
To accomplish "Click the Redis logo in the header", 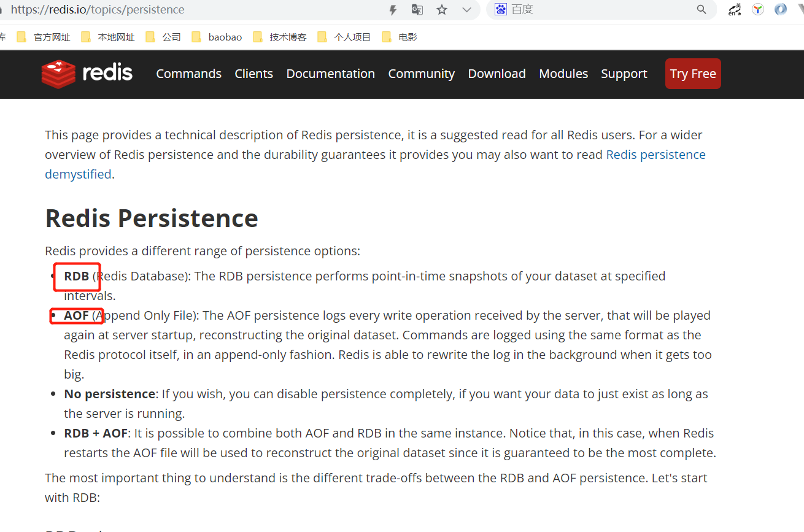I will click(x=87, y=74).
